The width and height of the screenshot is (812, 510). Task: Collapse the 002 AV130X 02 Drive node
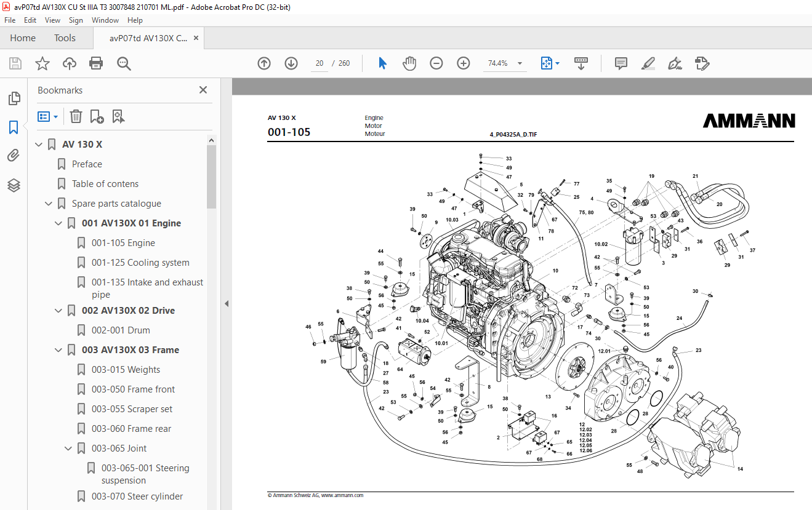[58, 311]
